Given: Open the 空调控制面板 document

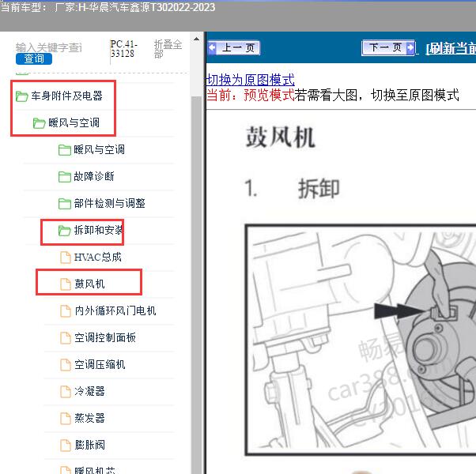Looking at the screenshot, I should pyautogui.click(x=105, y=337).
